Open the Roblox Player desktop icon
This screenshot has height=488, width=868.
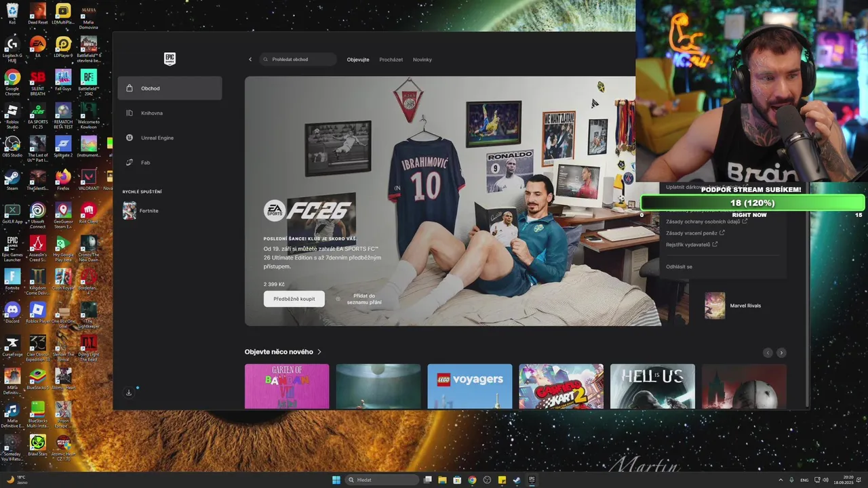coord(38,312)
